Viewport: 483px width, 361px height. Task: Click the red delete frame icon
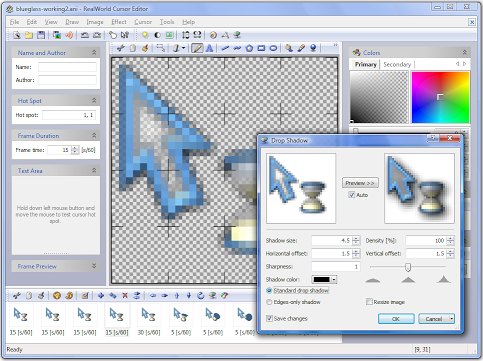(125, 295)
